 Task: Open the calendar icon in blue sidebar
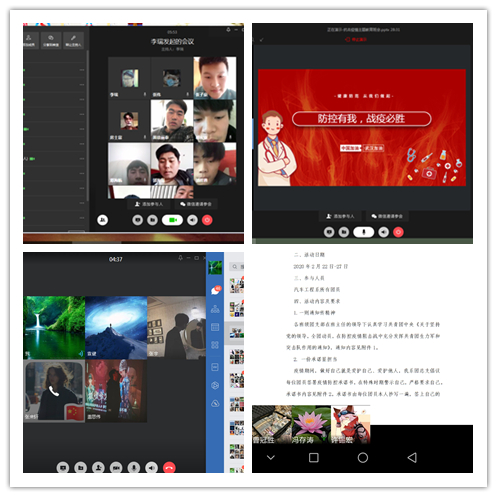click(x=215, y=327)
